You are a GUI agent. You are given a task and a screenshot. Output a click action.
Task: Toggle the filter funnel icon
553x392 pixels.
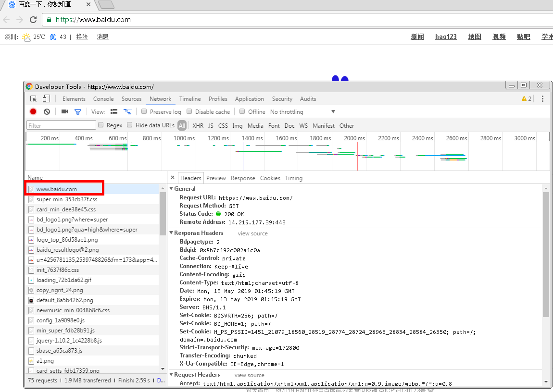[78, 111]
